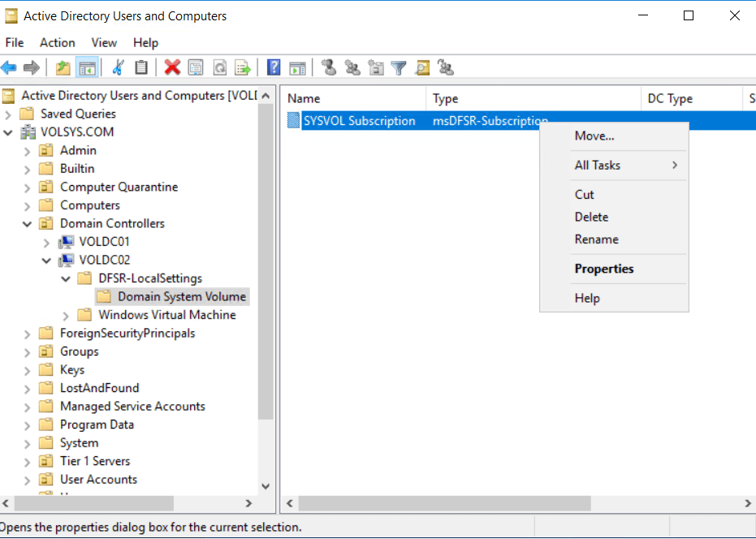Collapse the DFSR-LocalSettings node
The width and height of the screenshot is (756, 539).
coord(66,278)
